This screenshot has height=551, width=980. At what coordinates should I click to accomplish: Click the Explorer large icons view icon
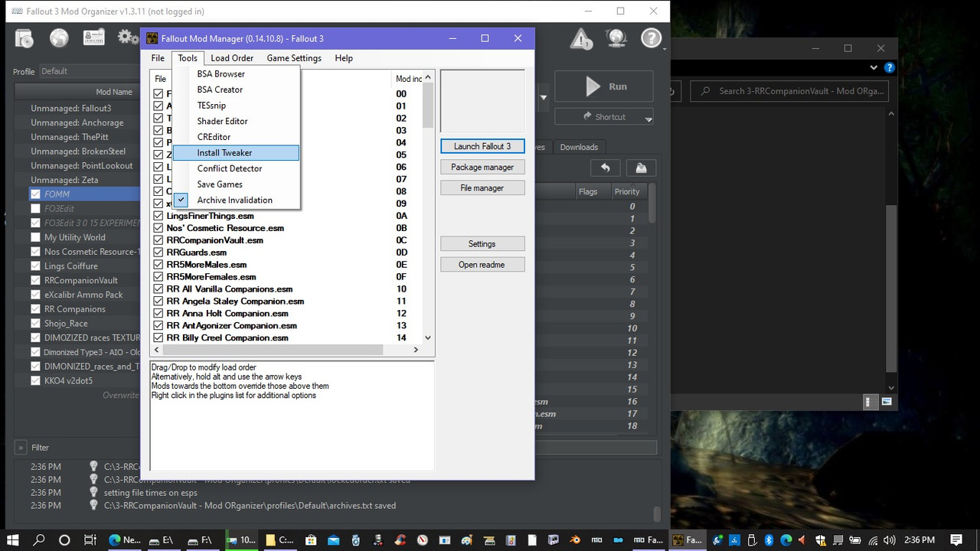887,401
